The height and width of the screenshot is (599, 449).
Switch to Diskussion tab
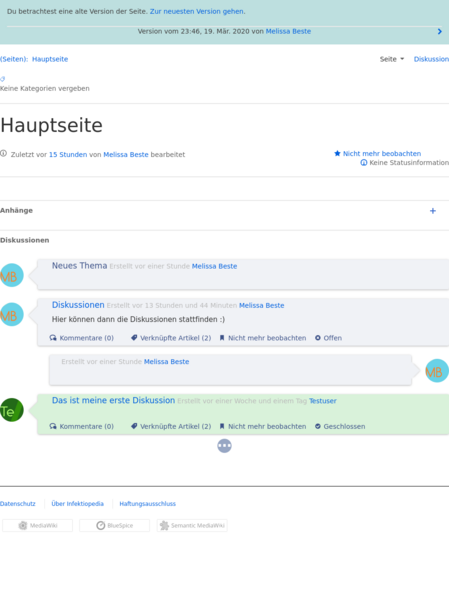pos(431,59)
